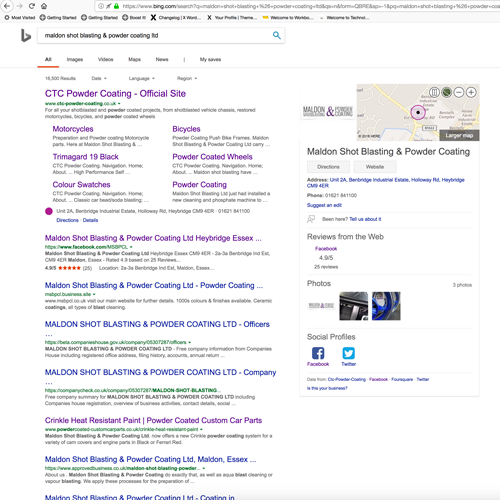The width and height of the screenshot is (500, 500).
Task: Click 'Tell us about it' link
Action: click(365, 219)
